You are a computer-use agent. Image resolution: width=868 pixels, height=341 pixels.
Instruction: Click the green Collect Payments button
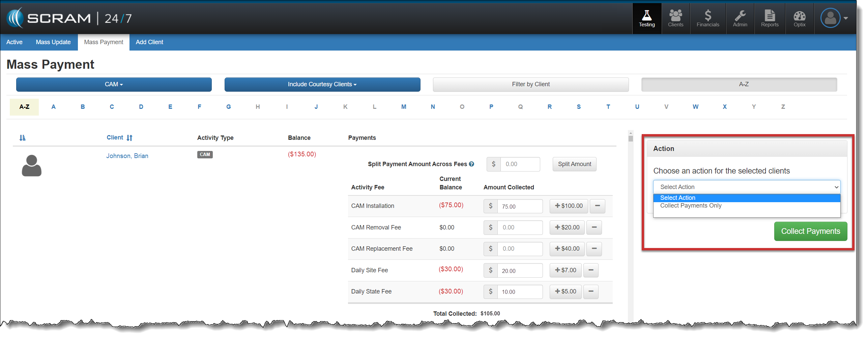tap(810, 231)
